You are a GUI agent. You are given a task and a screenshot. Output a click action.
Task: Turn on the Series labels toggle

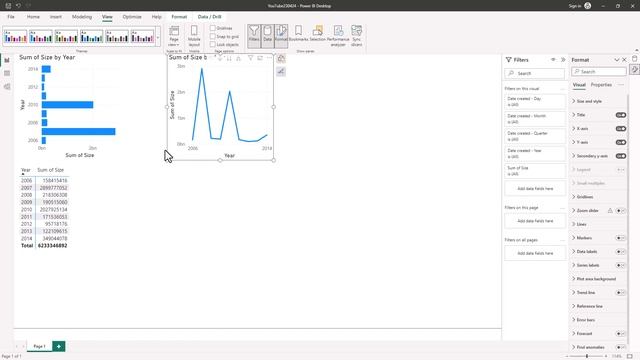(x=620, y=265)
